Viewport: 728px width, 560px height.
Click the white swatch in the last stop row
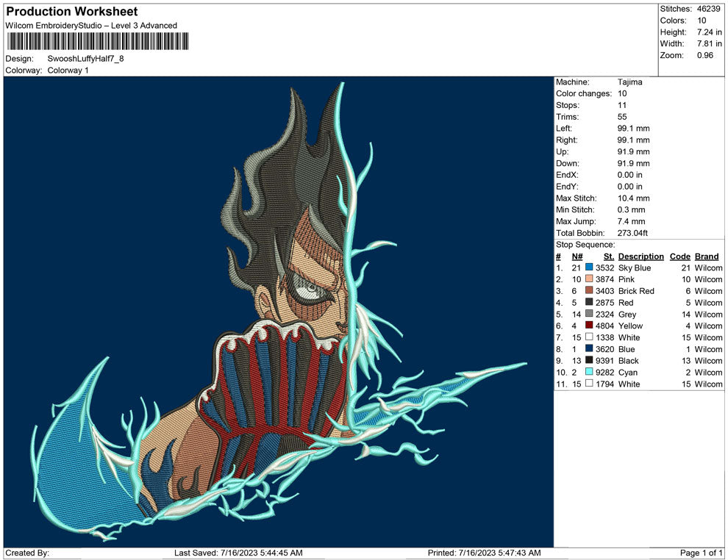(x=589, y=384)
